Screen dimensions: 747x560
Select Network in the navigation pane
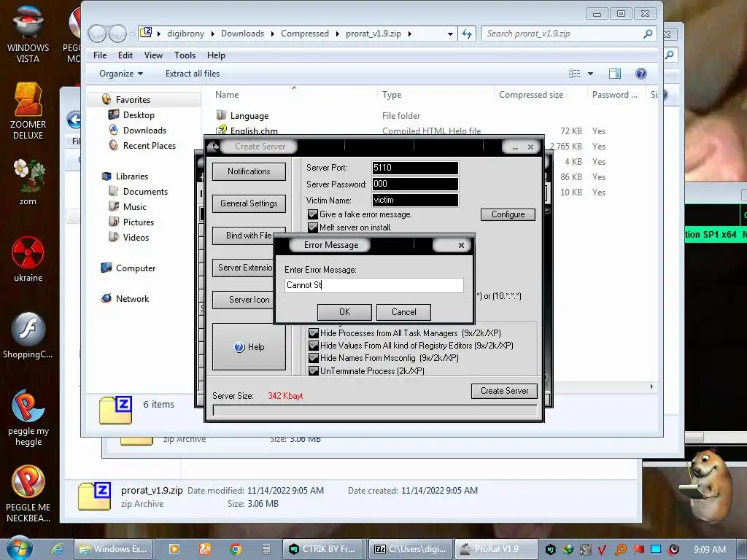[x=132, y=298]
